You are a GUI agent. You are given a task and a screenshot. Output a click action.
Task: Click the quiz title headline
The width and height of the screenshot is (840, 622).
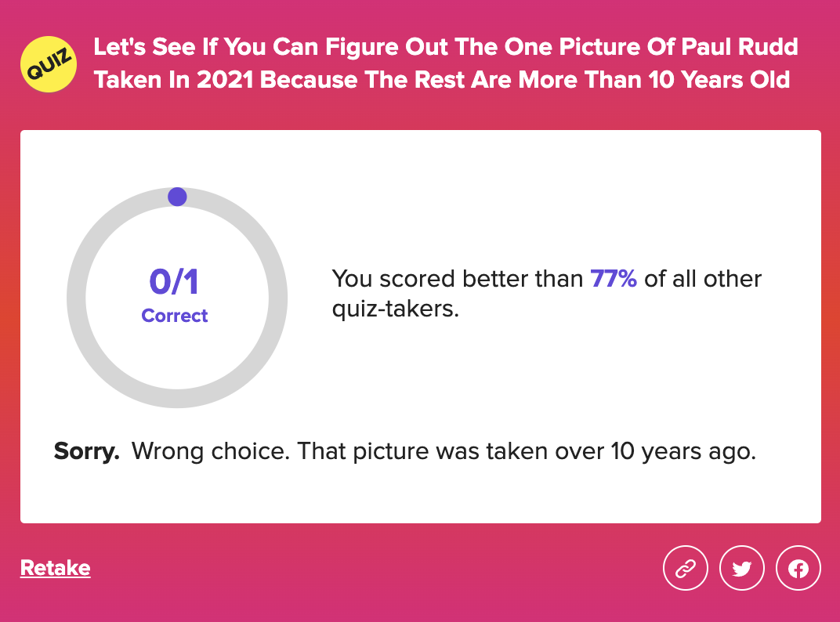coord(446,63)
